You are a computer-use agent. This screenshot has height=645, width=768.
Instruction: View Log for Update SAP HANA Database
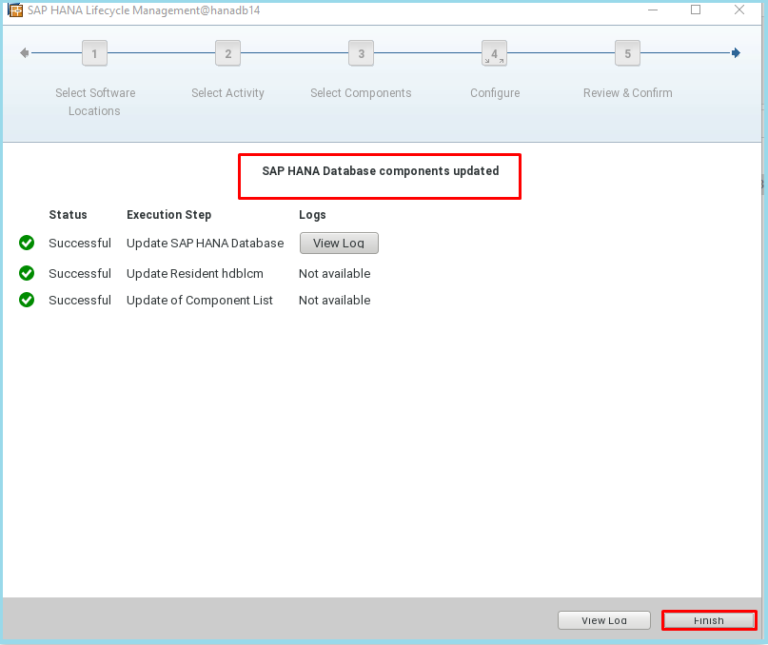point(339,243)
